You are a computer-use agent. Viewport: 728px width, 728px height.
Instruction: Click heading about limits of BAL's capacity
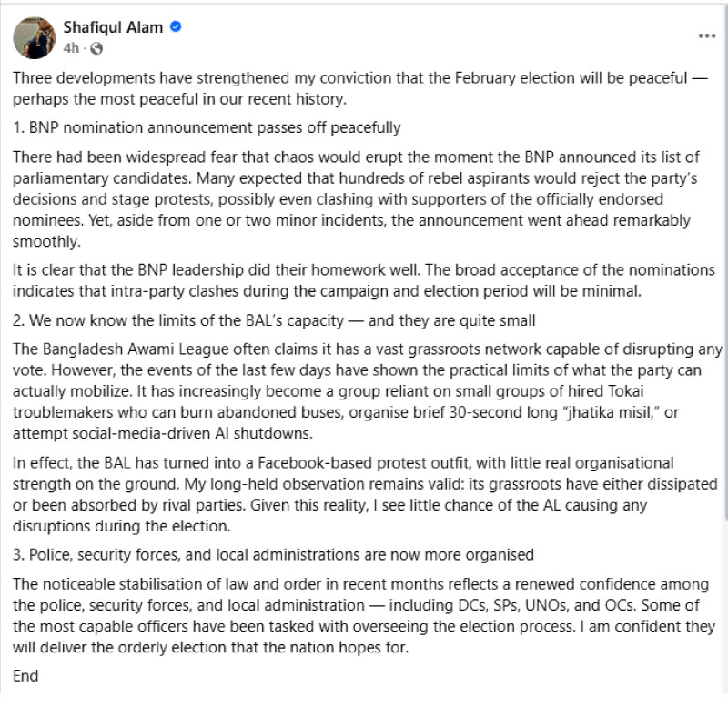click(x=274, y=320)
